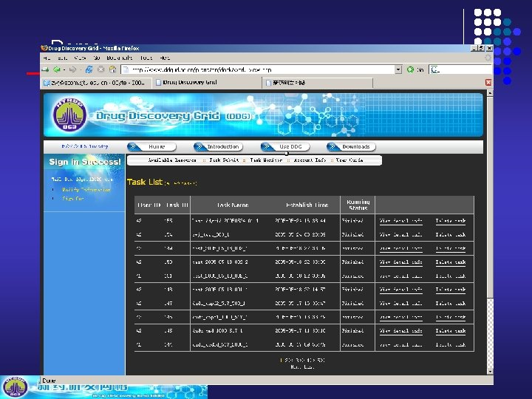Open the Task Monitor submenu link
Screen dimensions: 532x399
click(266, 160)
